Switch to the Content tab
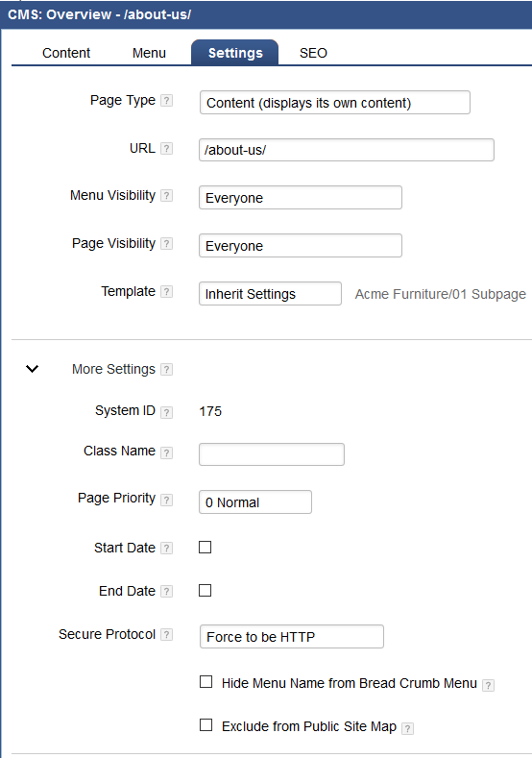The image size is (532, 758). (66, 53)
